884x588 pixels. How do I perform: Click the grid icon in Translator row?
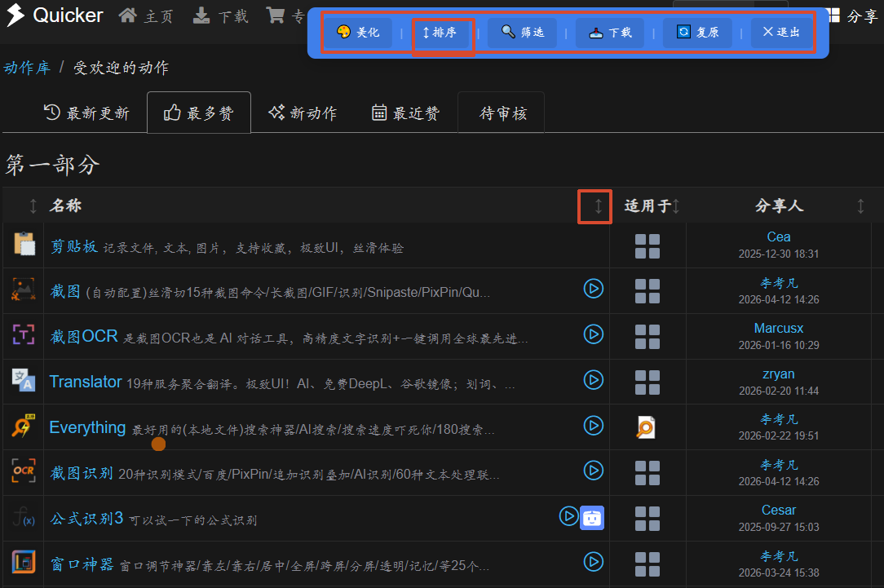[x=648, y=382]
